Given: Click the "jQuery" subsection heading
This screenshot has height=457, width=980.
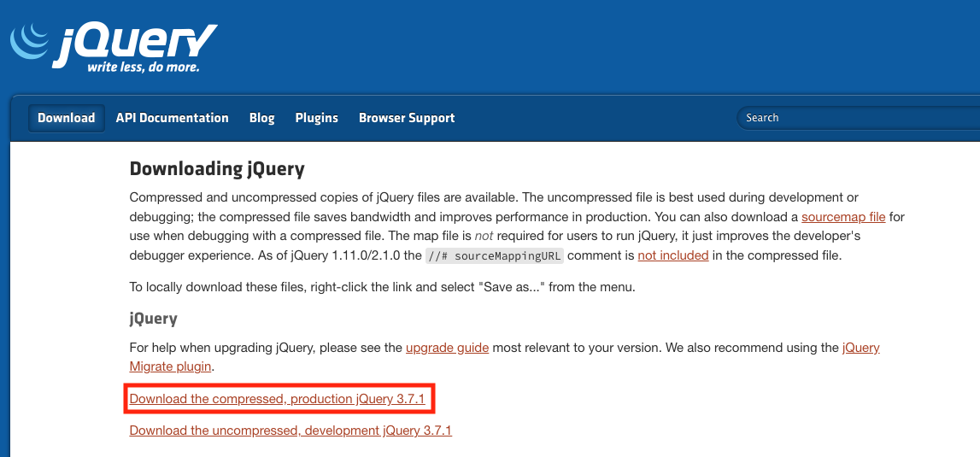Looking at the screenshot, I should (x=153, y=319).
